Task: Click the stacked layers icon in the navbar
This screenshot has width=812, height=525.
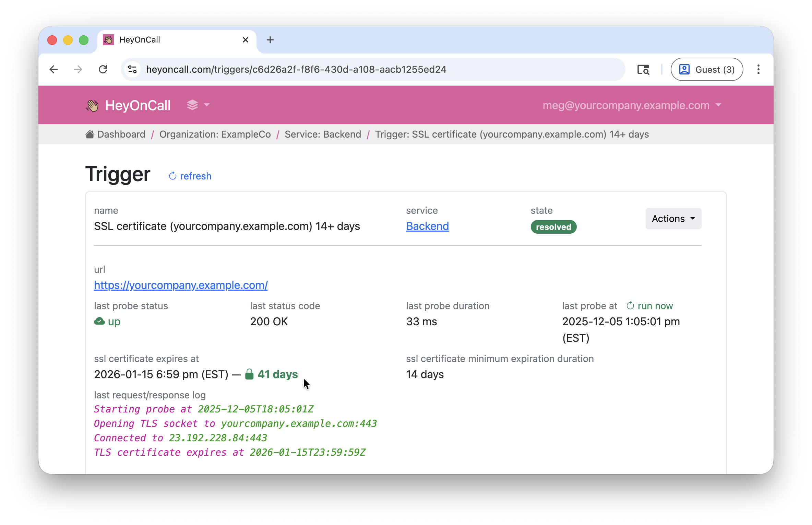Action: tap(192, 105)
